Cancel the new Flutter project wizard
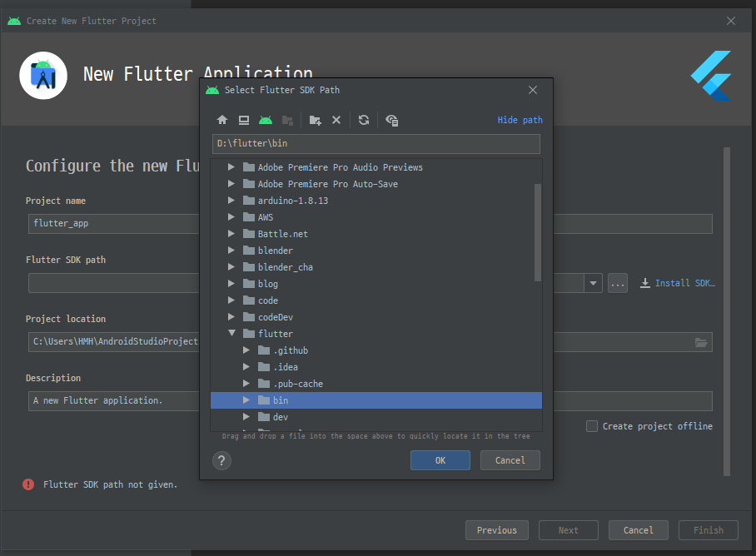756x556 pixels. 639,530
